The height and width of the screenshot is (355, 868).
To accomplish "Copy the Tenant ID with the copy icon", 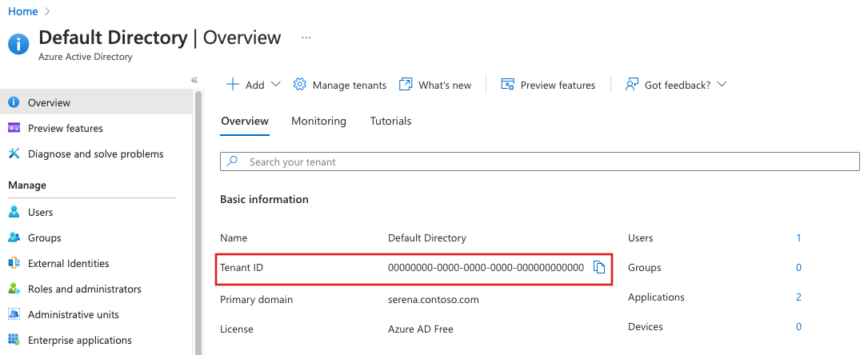I will click(599, 267).
